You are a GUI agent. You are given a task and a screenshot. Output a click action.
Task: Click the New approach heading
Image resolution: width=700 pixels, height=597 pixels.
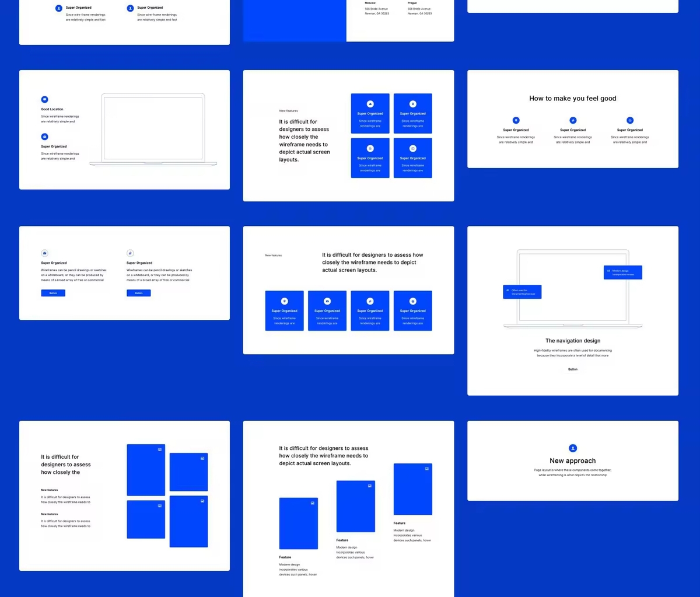point(573,461)
